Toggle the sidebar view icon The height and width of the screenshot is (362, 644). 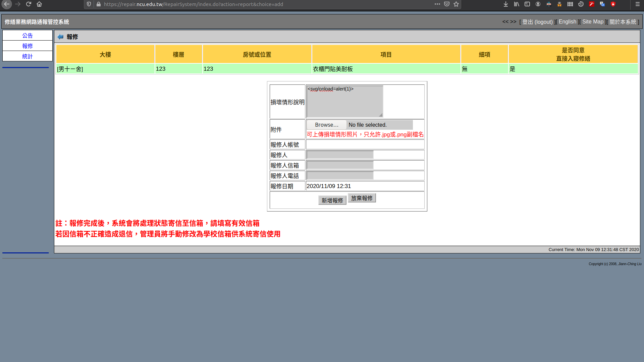coord(527,4)
